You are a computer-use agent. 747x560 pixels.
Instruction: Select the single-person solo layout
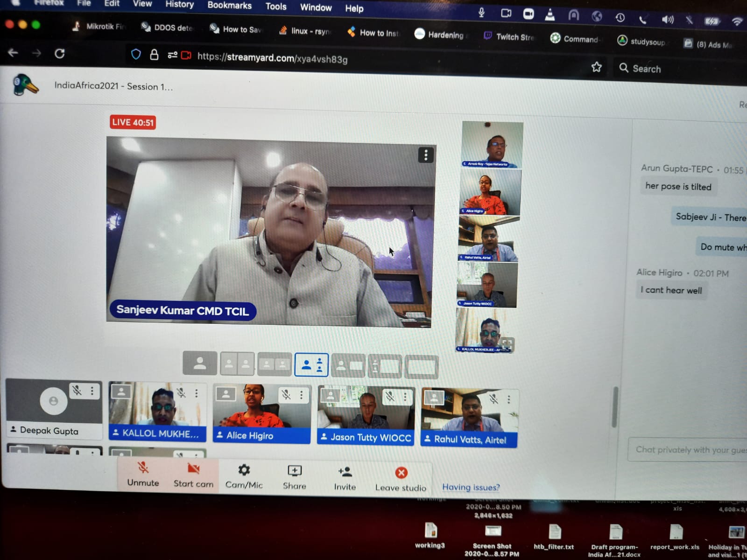click(200, 364)
